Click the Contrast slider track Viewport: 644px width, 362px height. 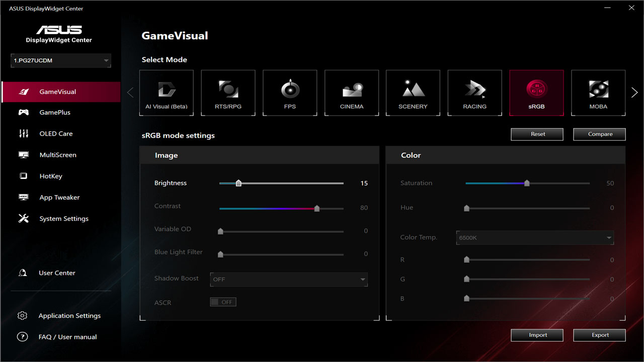coord(282,208)
